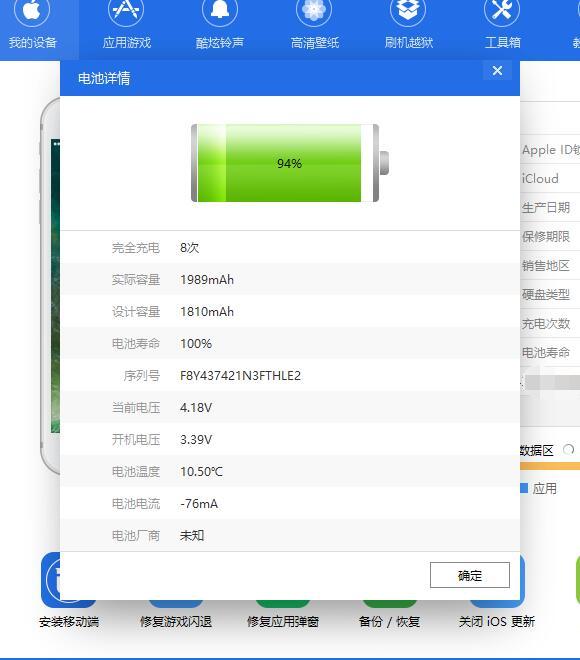Image resolution: width=580 pixels, height=660 pixels.
Task: Select the battery serial number text
Action: click(240, 375)
